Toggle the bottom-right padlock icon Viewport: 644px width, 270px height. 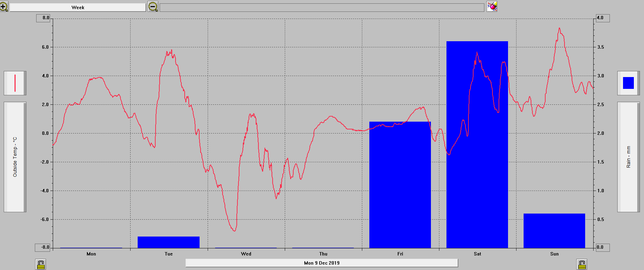(x=582, y=264)
